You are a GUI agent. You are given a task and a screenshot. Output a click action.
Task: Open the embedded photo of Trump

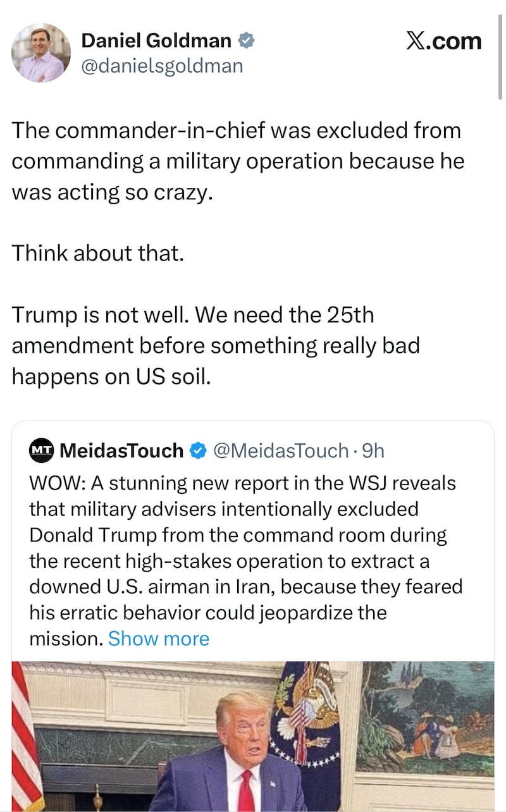[253, 734]
